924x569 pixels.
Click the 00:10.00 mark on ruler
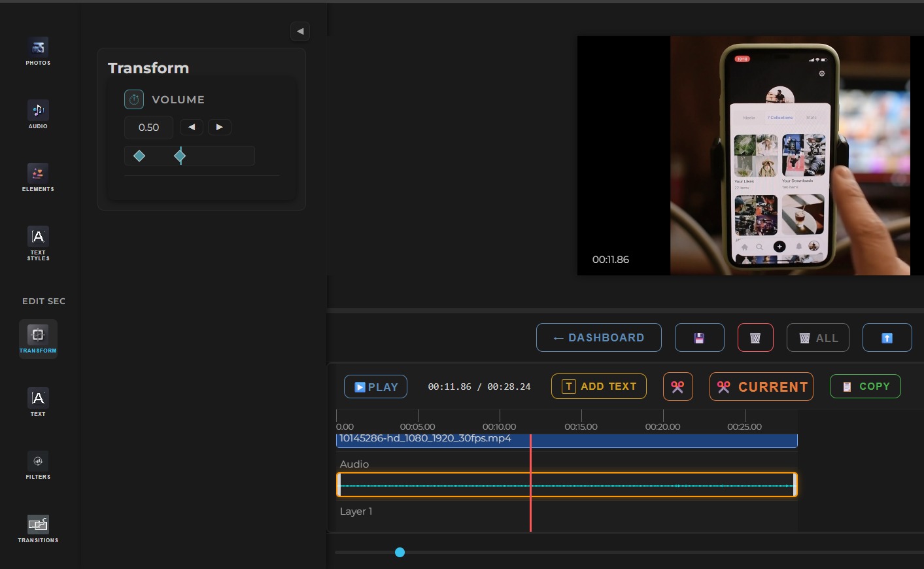pyautogui.click(x=499, y=426)
